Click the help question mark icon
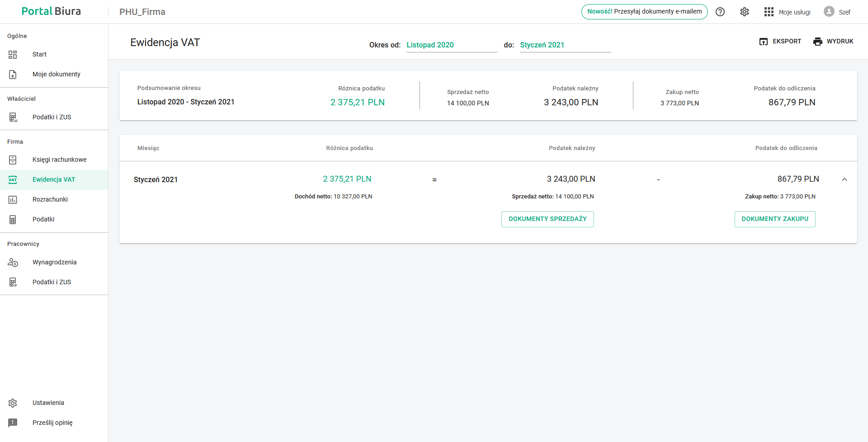The width and height of the screenshot is (868, 442). point(720,12)
